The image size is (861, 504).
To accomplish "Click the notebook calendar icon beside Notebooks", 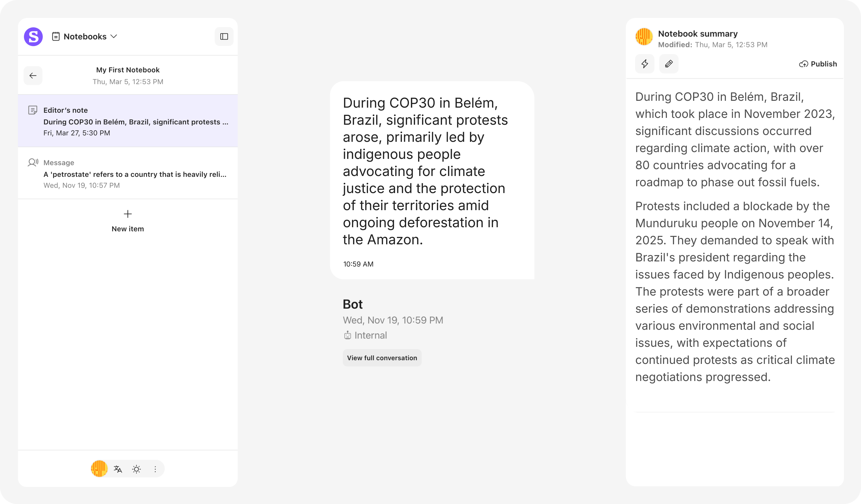I will (56, 36).
